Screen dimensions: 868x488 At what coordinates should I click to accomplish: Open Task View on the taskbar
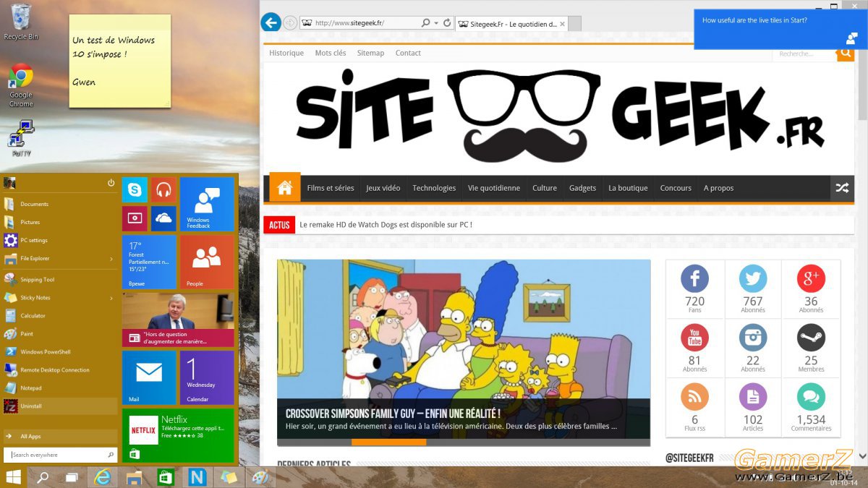pos(72,477)
